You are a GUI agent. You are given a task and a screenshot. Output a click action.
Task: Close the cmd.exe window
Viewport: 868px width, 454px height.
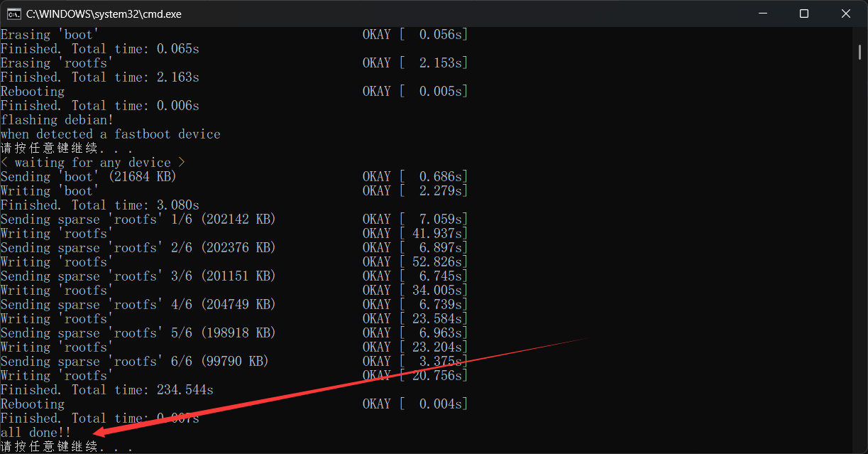(x=846, y=13)
